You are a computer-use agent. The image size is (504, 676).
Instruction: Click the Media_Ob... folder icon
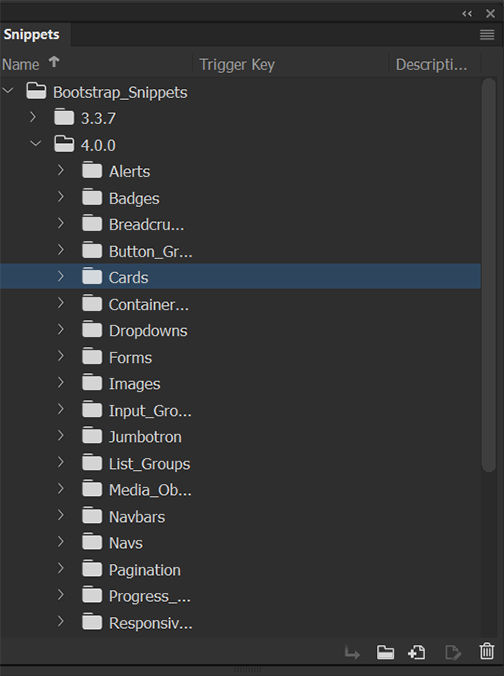click(x=92, y=488)
